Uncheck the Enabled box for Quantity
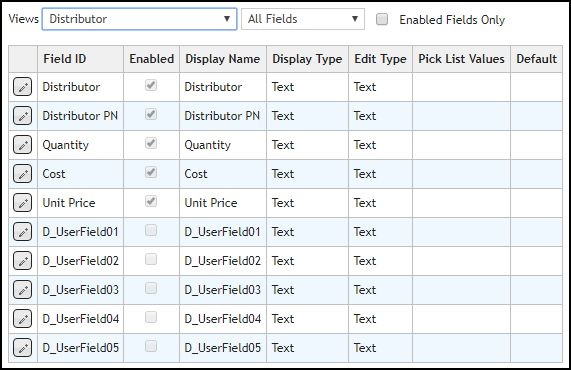The width and height of the screenshot is (571, 370). [x=151, y=143]
